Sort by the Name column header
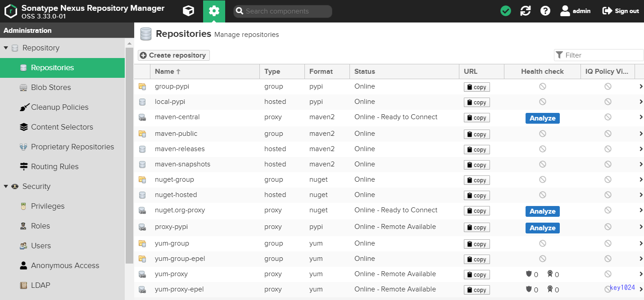The width and height of the screenshot is (644, 300). (x=205, y=72)
